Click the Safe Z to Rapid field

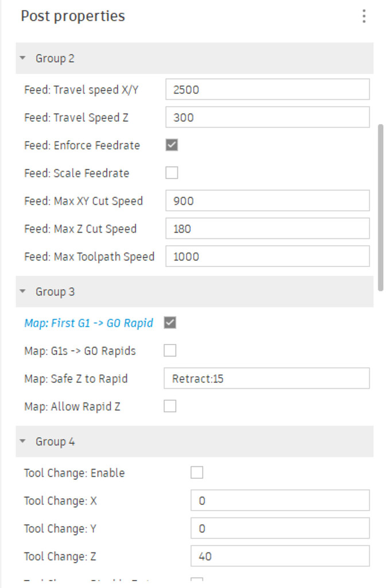point(266,379)
